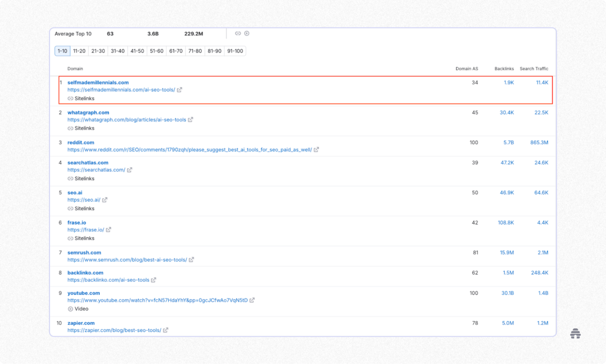Viewport: 606px width, 364px height.
Task: Open external link icon for selfmademillennials URL
Action: [180, 90]
